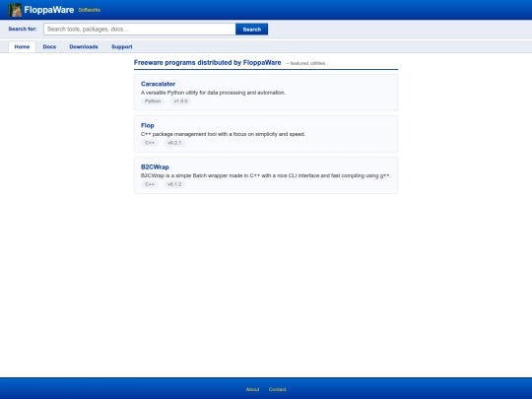Open the Flop program link
This screenshot has height=399, width=532.
148,125
